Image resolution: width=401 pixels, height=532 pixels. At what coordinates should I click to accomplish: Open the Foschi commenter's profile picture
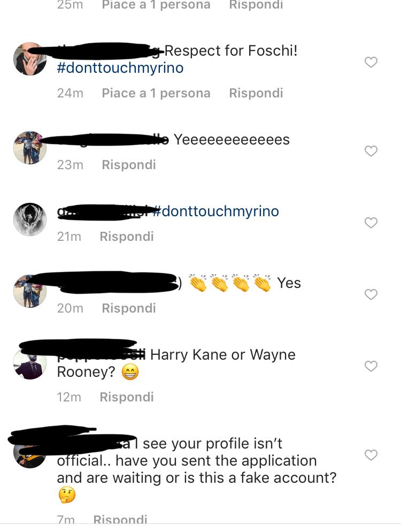30,59
